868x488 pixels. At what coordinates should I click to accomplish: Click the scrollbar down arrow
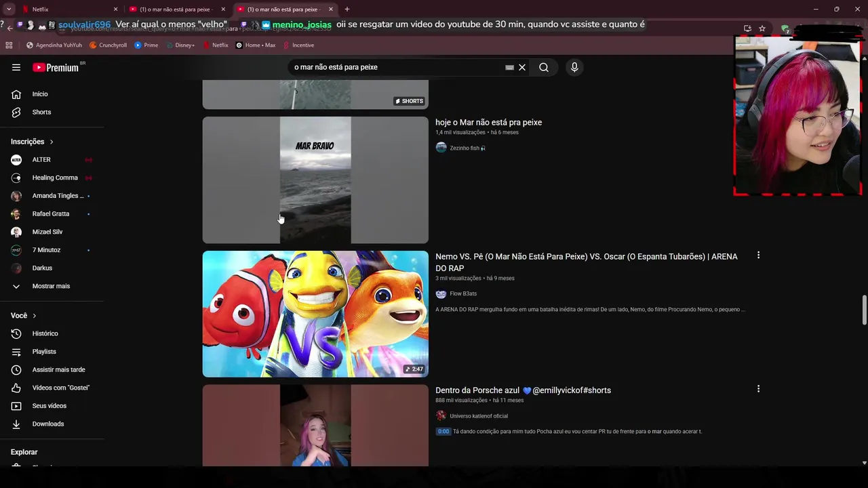click(864, 463)
